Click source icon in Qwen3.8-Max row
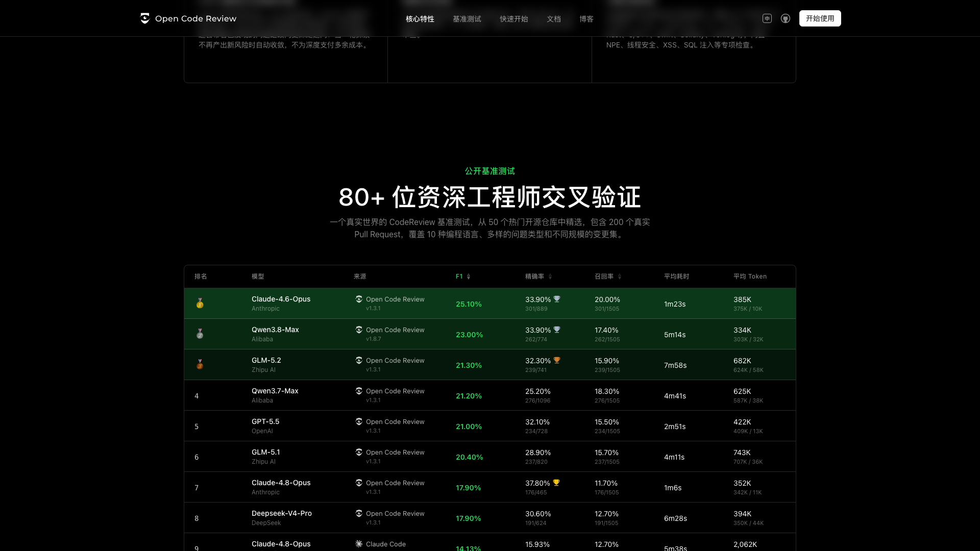The width and height of the screenshot is (980, 551). 359,330
